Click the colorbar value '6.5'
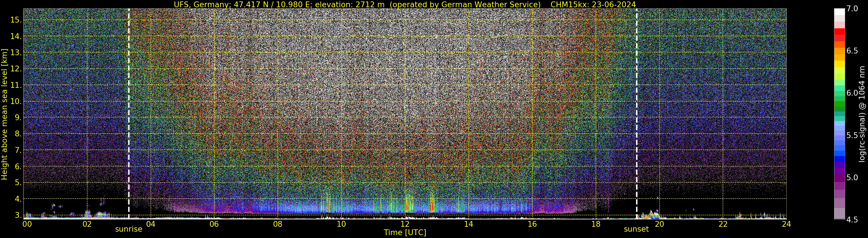 (x=852, y=51)
